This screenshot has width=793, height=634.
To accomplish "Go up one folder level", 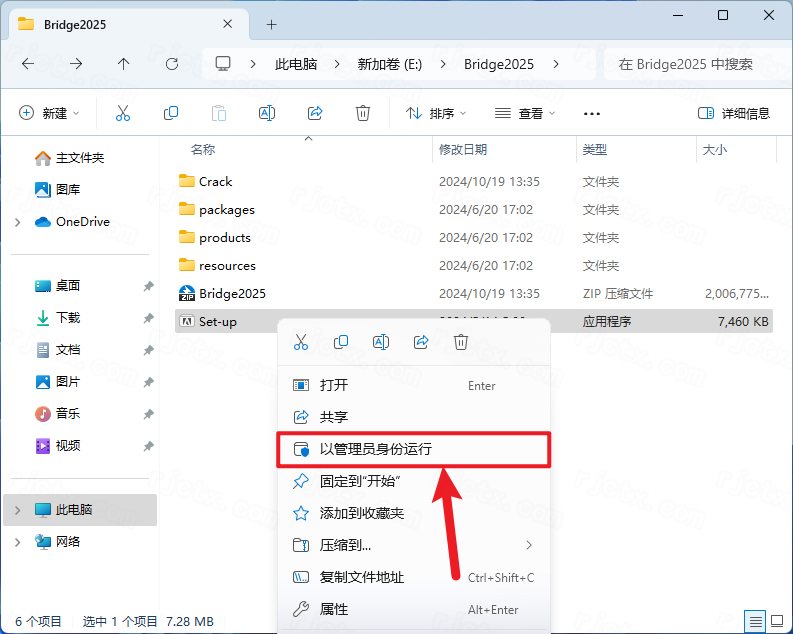I will (124, 64).
